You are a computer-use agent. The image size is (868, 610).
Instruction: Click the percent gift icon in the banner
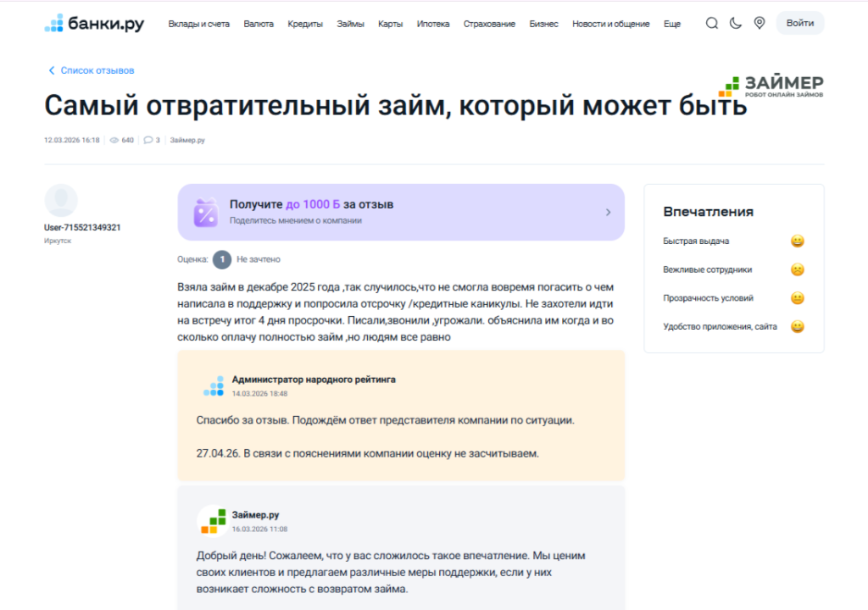tap(206, 213)
